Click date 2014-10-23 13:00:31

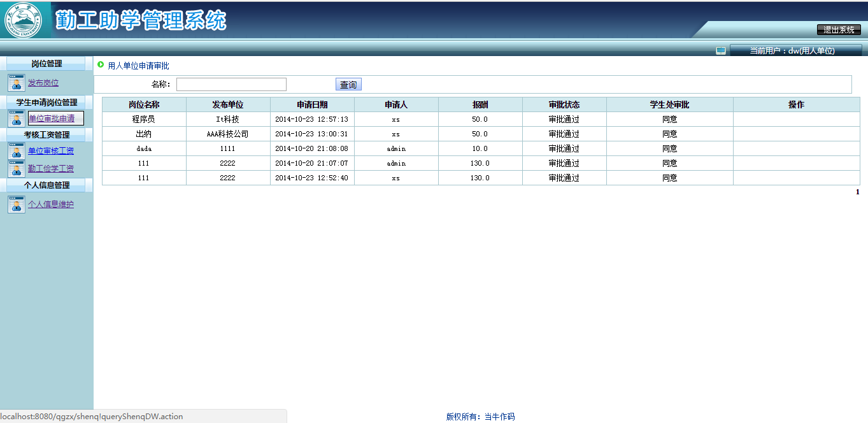312,134
